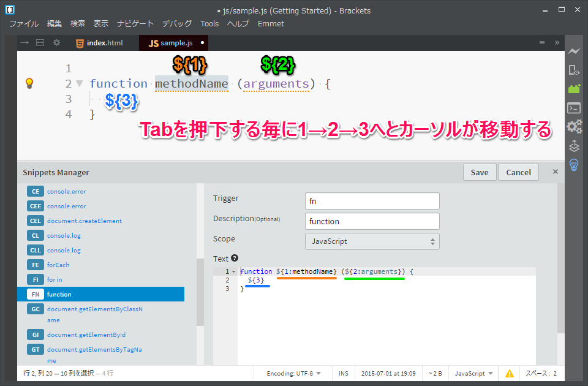
Task: Click the yellow lightbulb hint in editor gutter
Action: coord(29,83)
